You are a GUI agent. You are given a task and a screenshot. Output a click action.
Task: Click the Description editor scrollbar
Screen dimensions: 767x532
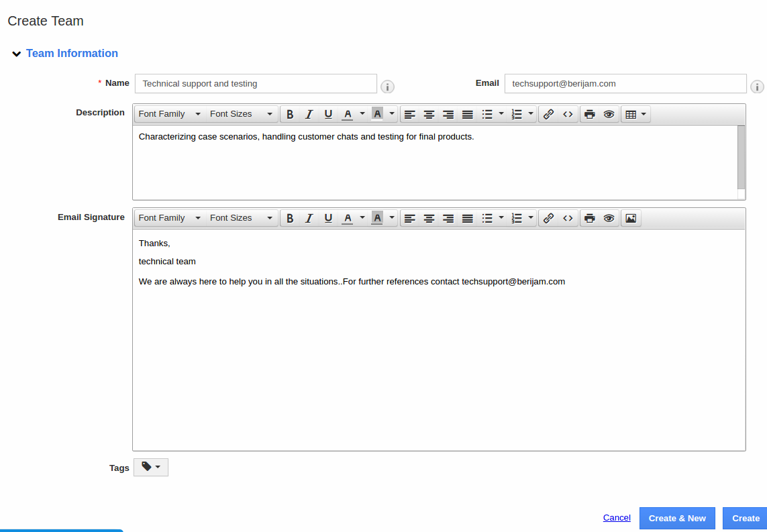click(741, 158)
